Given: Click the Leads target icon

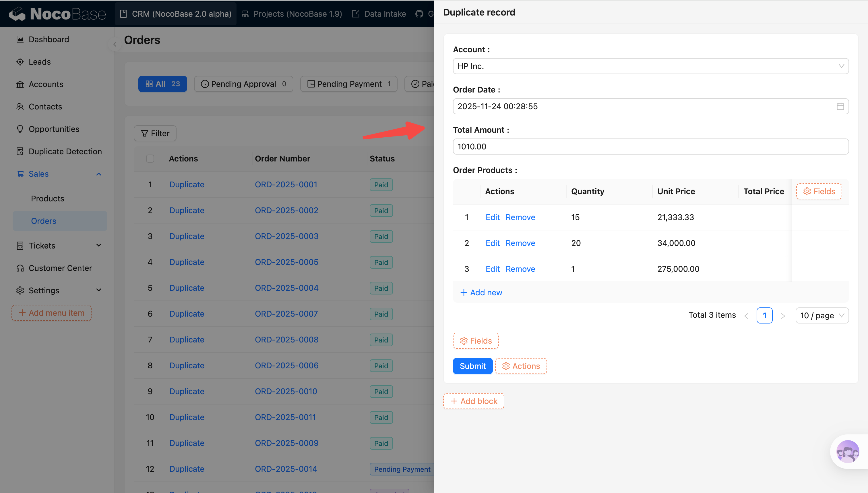Looking at the screenshot, I should (20, 62).
